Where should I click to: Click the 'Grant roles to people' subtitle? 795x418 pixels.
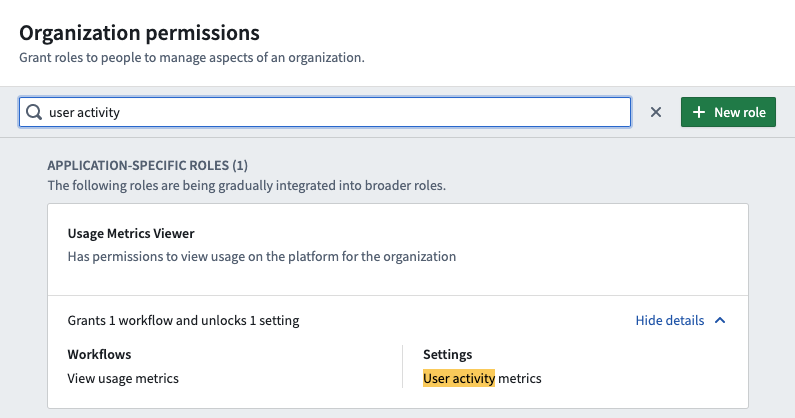(192, 57)
